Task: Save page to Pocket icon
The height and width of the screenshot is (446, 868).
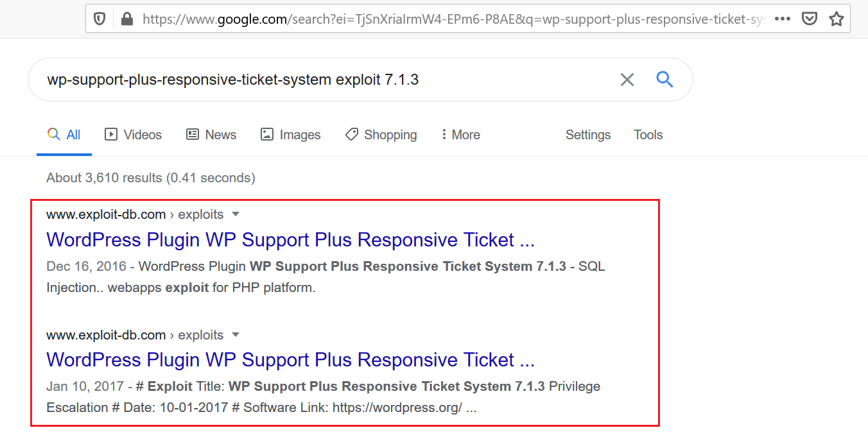Action: pyautogui.click(x=810, y=19)
